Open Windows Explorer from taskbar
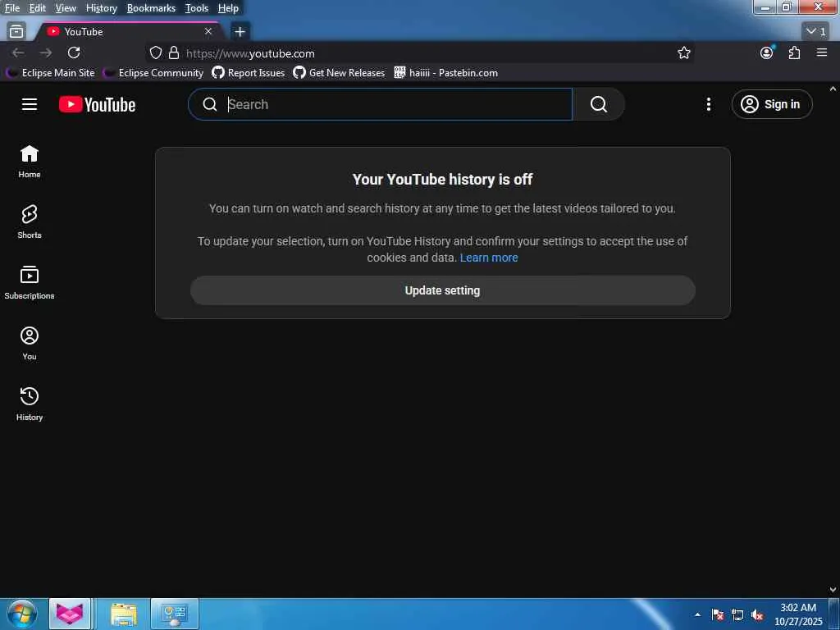Viewport: 840px width, 630px height. coord(124,614)
